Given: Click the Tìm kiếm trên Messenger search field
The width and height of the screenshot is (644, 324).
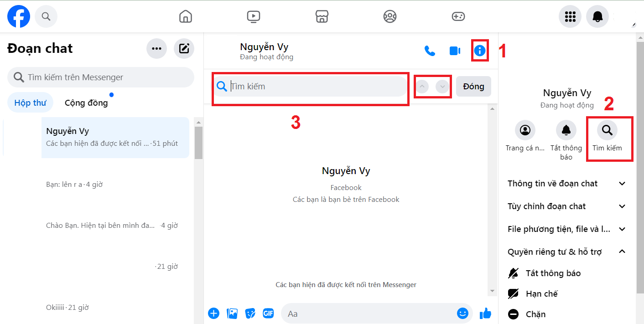Looking at the screenshot, I should (101, 77).
